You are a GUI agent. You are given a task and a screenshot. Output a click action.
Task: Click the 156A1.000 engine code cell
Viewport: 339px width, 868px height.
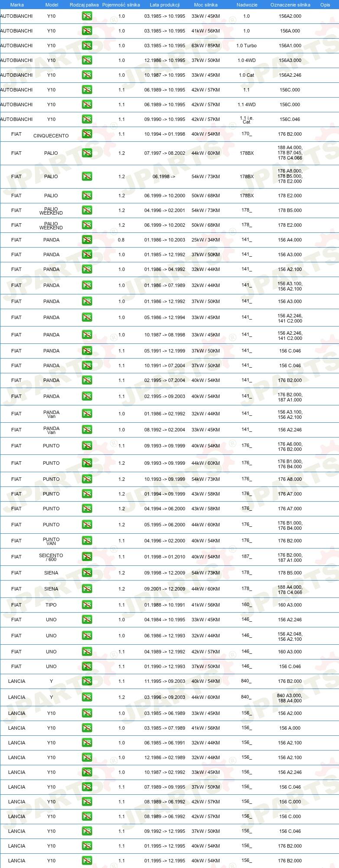tap(290, 46)
